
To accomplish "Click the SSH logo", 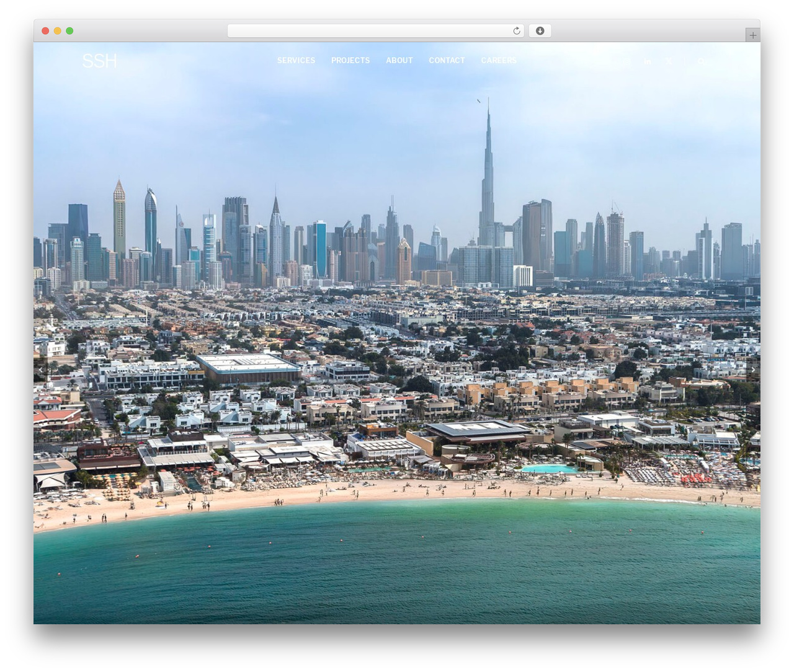I will coord(99,61).
